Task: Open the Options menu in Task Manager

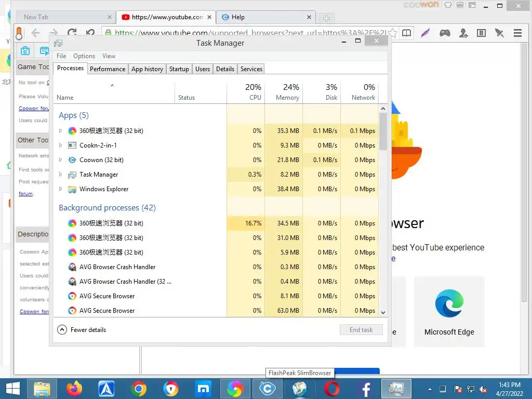Action: coord(84,56)
